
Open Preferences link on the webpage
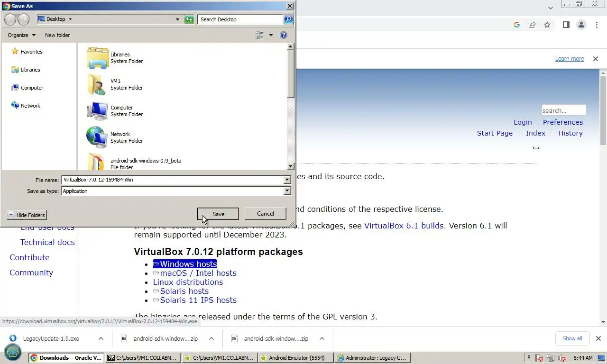click(x=563, y=122)
